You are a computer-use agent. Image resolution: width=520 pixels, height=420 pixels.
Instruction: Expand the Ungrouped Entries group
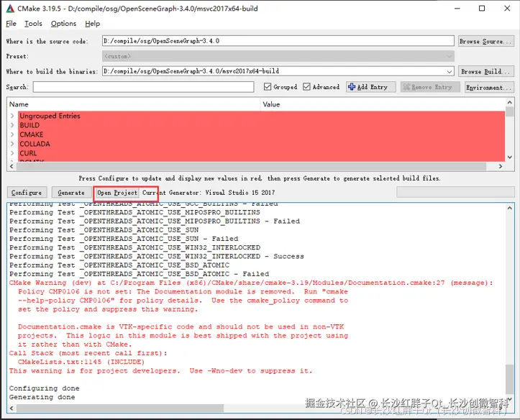point(12,116)
